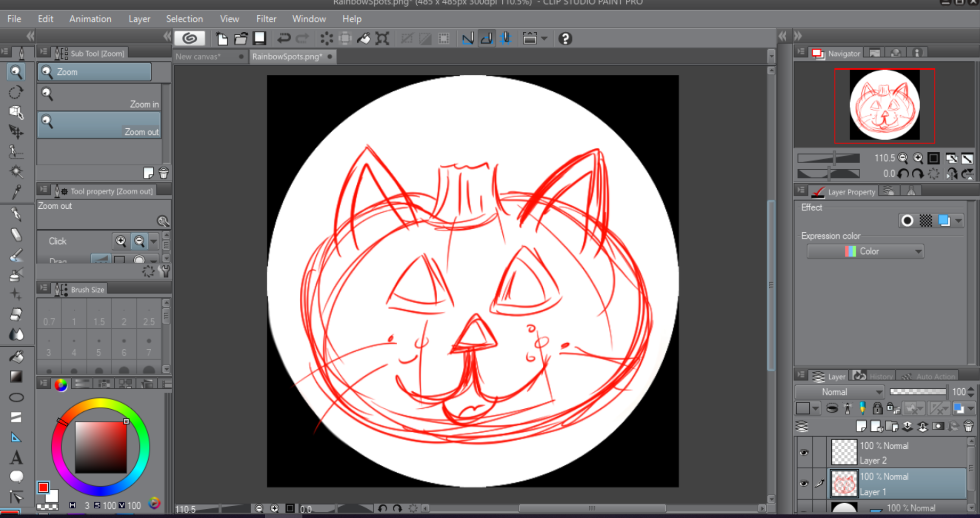Select the Text tool
This screenshot has width=980, height=518.
16,457
